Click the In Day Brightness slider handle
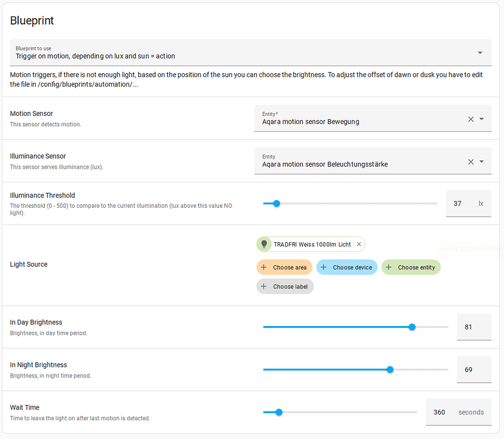This screenshot has height=439, width=504. (x=412, y=327)
